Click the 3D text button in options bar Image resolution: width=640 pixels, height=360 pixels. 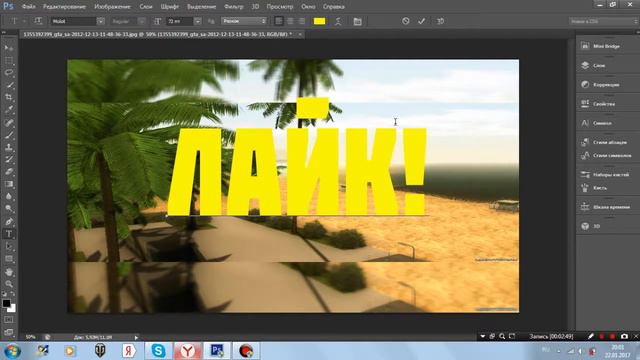click(440, 21)
